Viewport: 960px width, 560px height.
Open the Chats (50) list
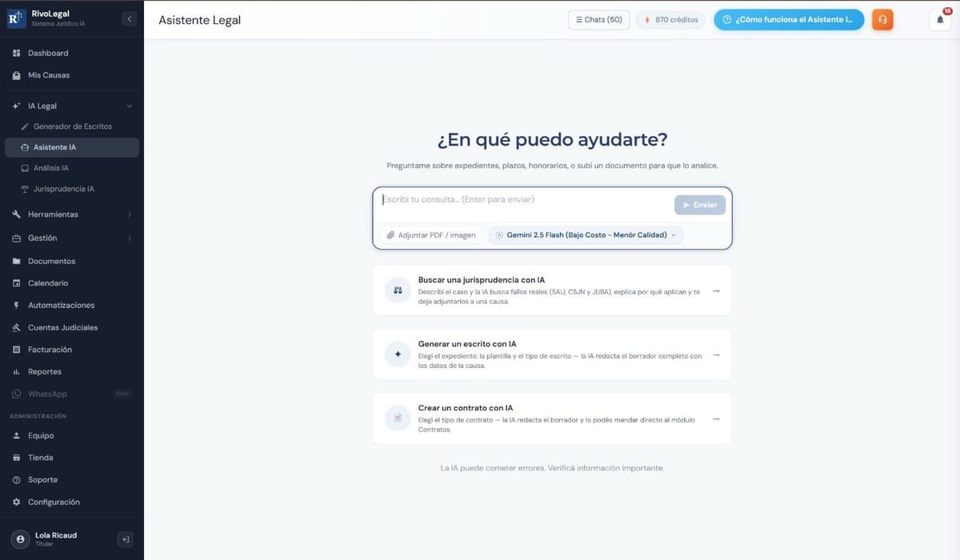coord(599,20)
